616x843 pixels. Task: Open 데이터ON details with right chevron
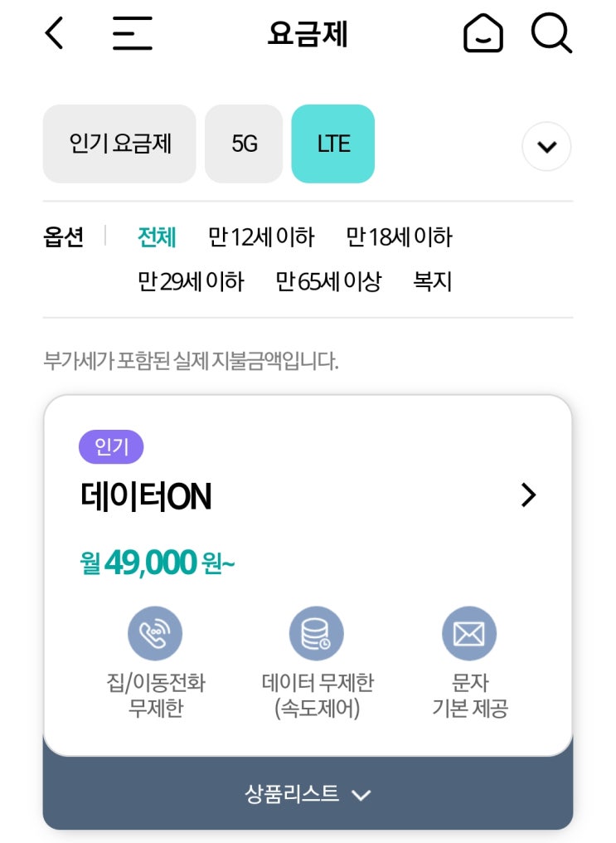tap(528, 495)
